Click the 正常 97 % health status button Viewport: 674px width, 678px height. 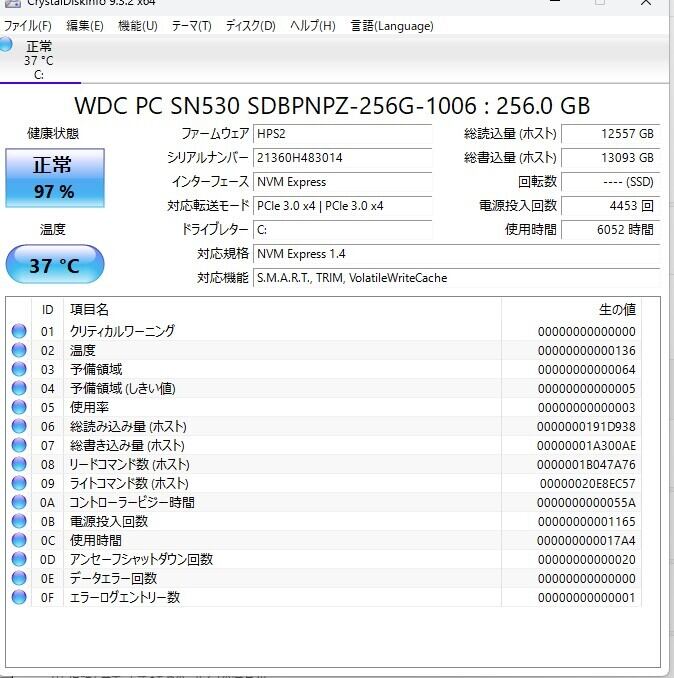pos(55,178)
